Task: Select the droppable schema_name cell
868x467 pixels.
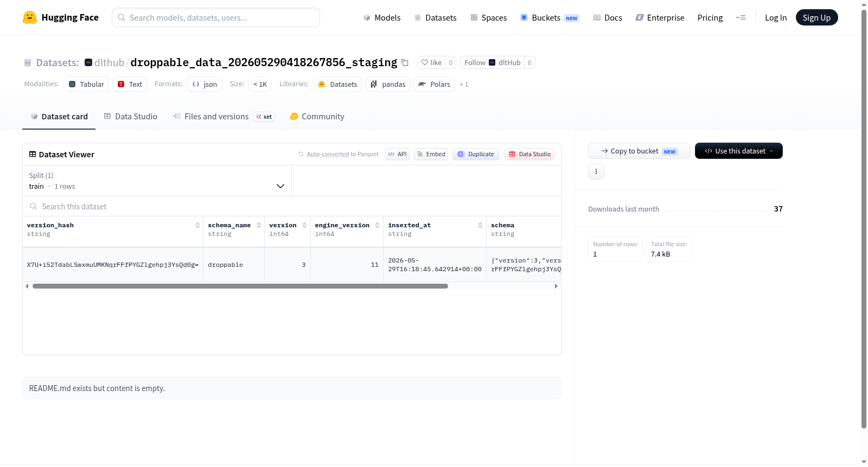Action: (234, 265)
